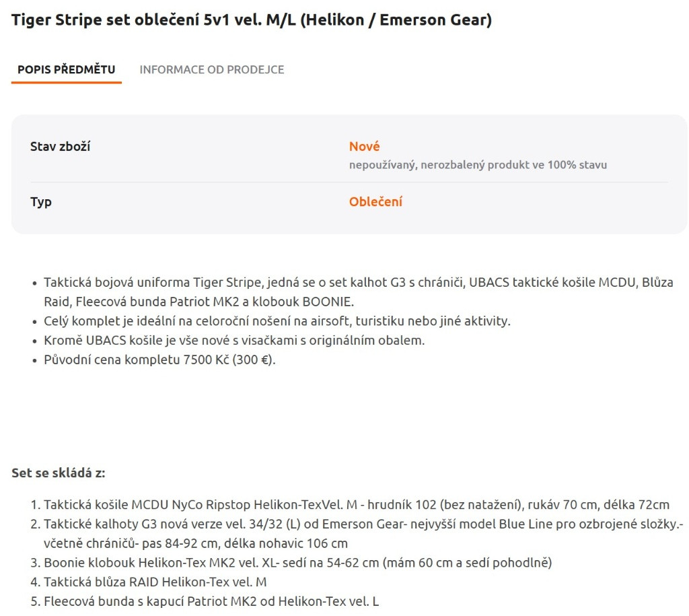Click list item 'Boonie klobouk Helikon-Tex MK2'

click(297, 562)
